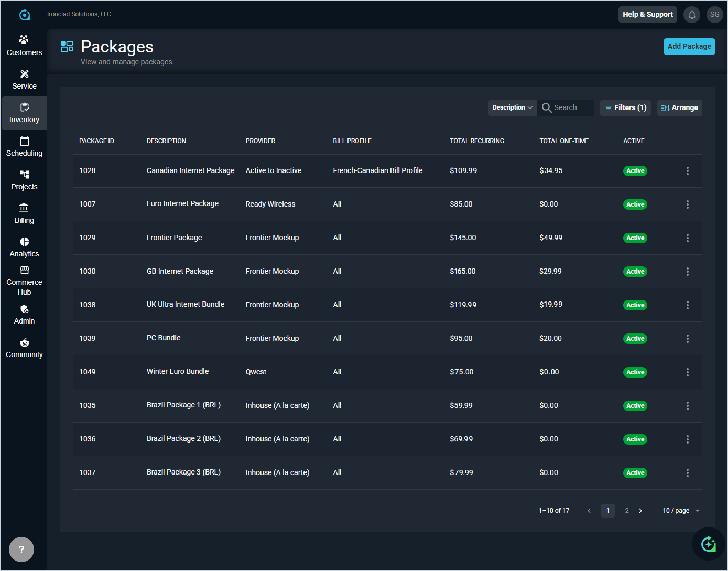
Task: Open row actions for Canadian Internet Package
Action: pos(687,171)
